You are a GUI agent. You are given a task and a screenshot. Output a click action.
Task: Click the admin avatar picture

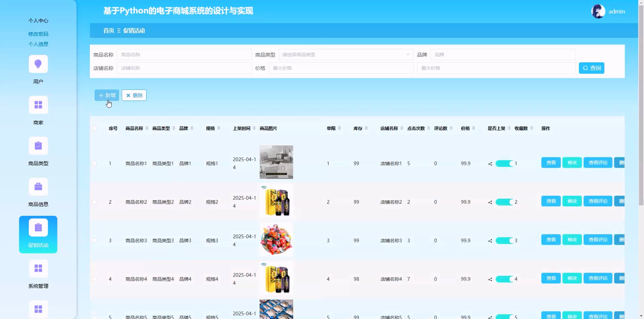[x=598, y=11]
